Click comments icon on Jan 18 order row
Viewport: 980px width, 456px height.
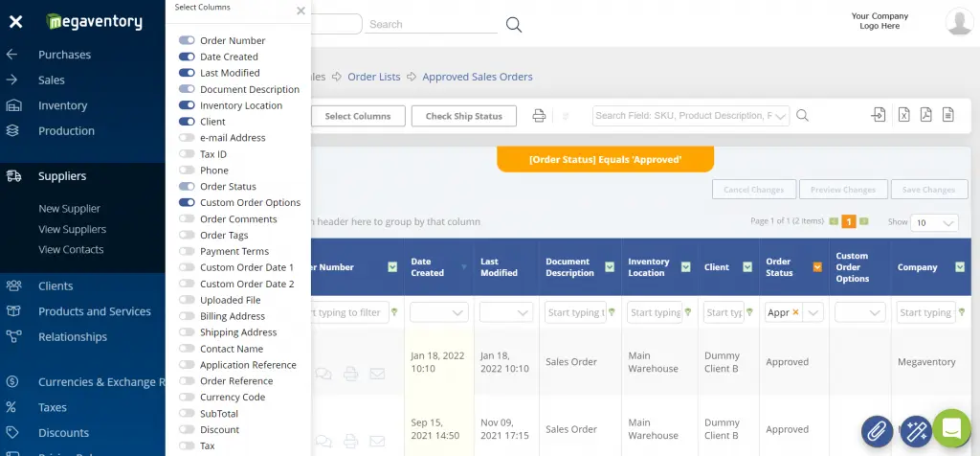323,374
